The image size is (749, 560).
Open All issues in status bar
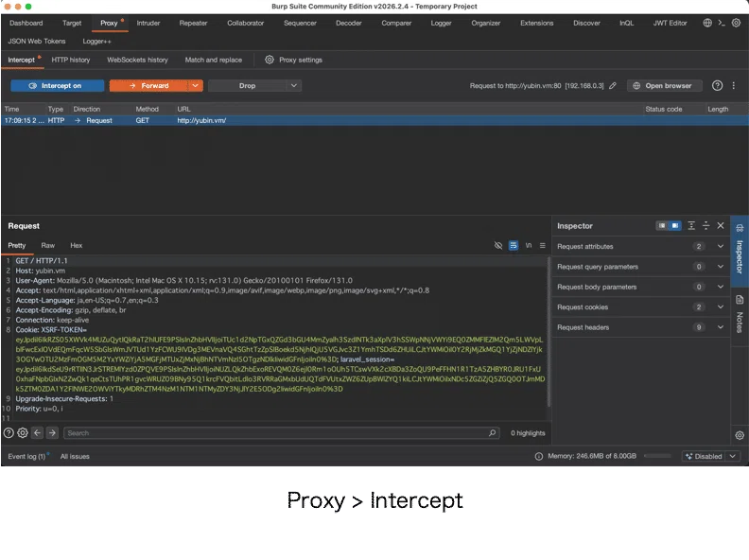click(x=75, y=456)
